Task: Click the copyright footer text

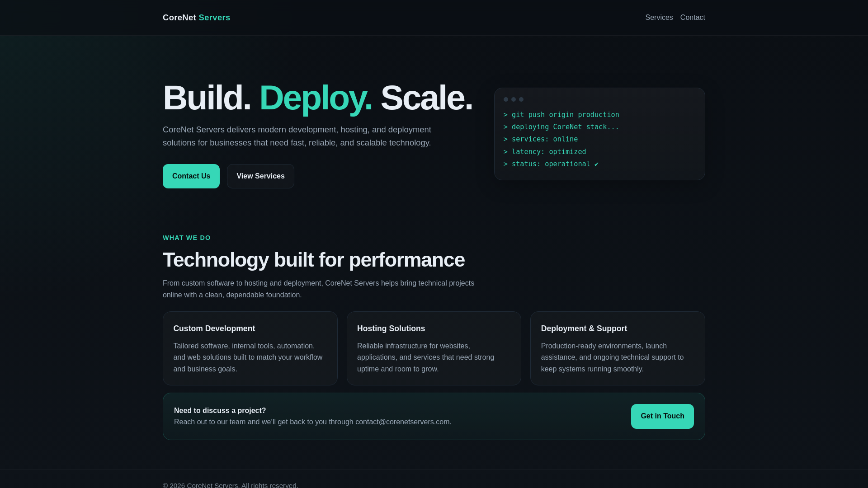Action: [231, 485]
